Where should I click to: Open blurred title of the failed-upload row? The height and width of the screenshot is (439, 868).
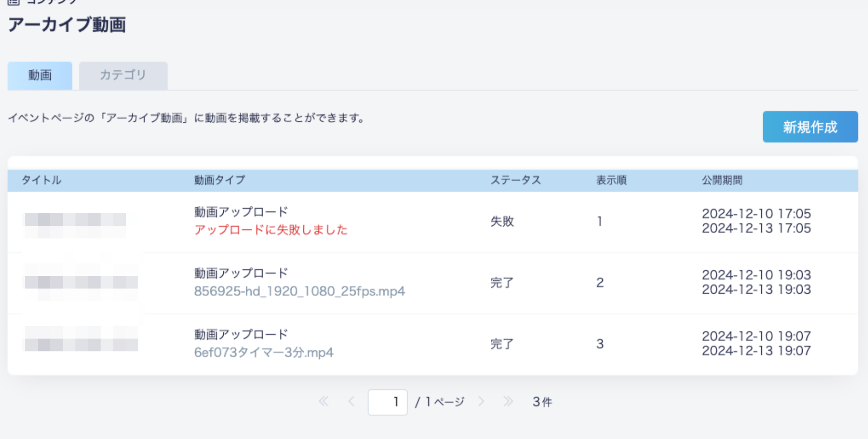[x=75, y=225]
